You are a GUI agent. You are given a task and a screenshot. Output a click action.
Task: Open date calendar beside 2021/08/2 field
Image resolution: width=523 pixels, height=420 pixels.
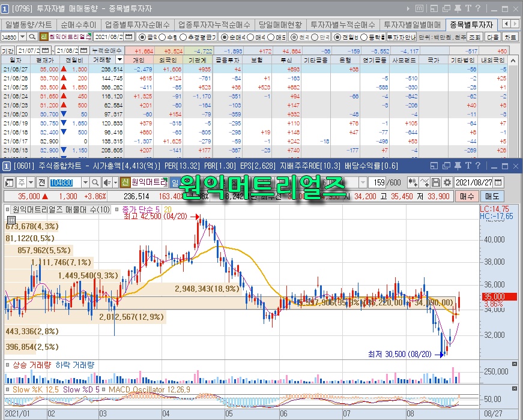[129, 37]
